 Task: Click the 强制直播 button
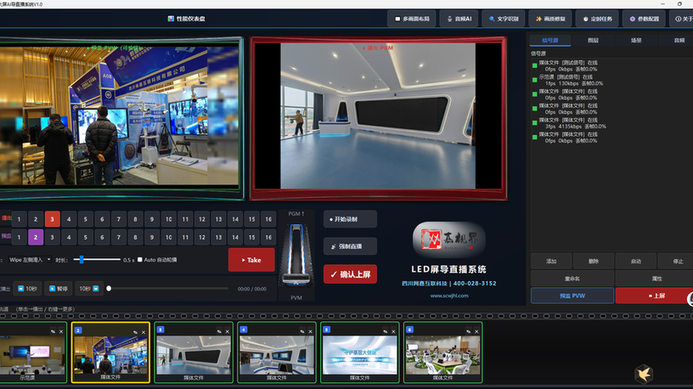click(x=350, y=246)
